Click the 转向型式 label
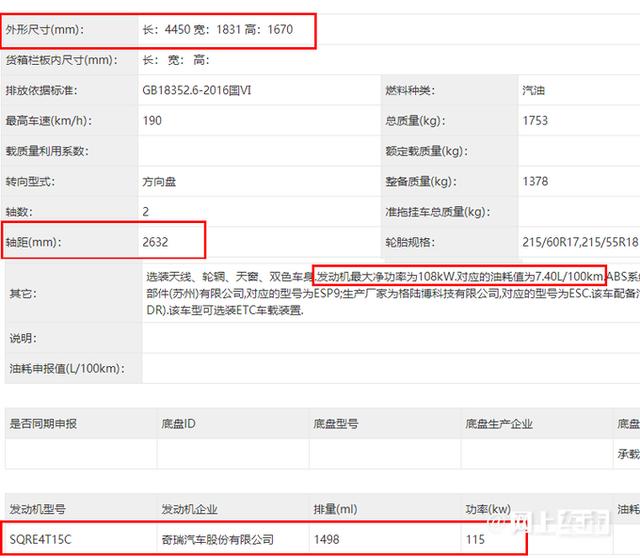The width and height of the screenshot is (640, 558). point(30,182)
